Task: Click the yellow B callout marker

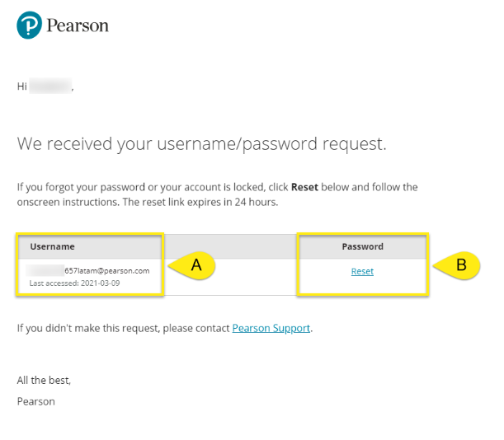Action: coord(457,265)
